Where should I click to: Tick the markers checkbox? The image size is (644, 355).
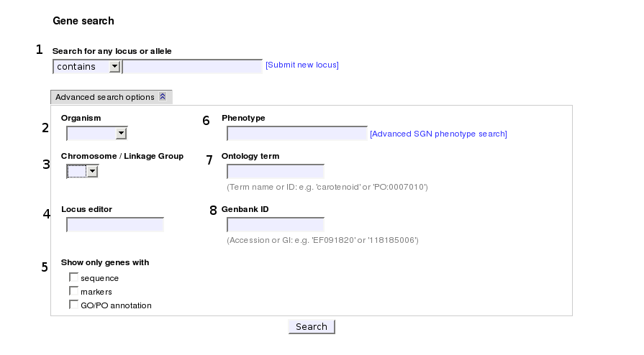73,291
